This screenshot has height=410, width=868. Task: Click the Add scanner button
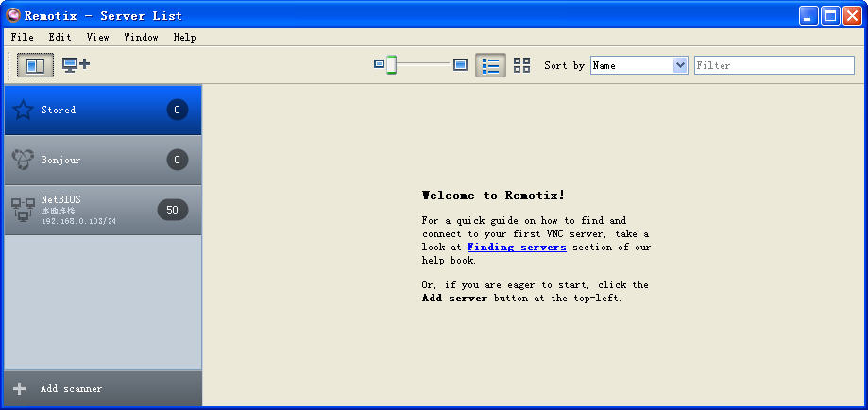pyautogui.click(x=103, y=389)
